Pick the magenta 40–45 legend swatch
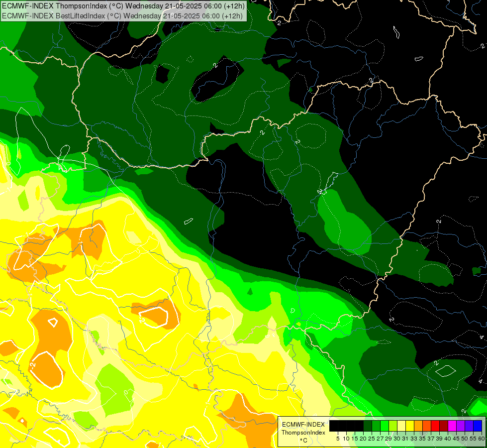The height and width of the screenshot is (448, 487). (x=452, y=426)
